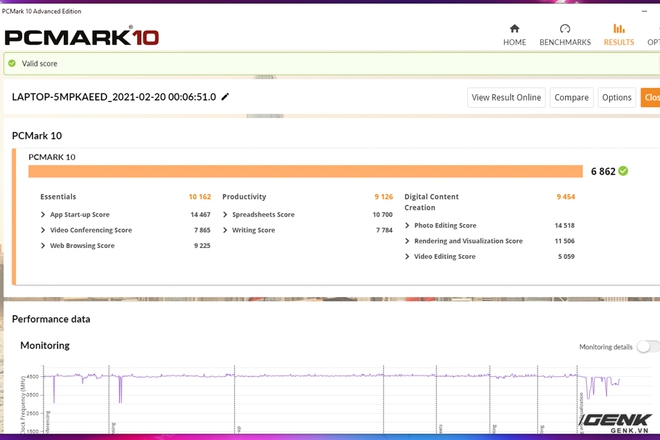This screenshot has height=440, width=660.
Task: Toggle the Monitoring details switch
Action: click(648, 347)
